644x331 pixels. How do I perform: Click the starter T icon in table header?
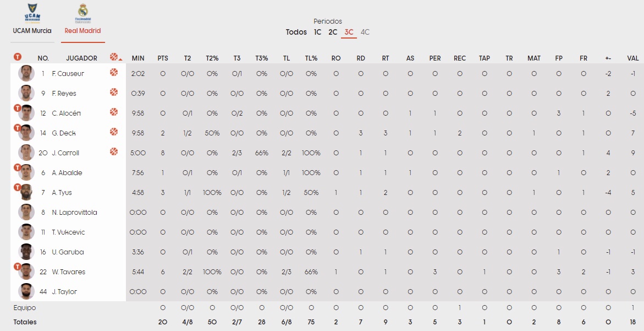pyautogui.click(x=18, y=57)
